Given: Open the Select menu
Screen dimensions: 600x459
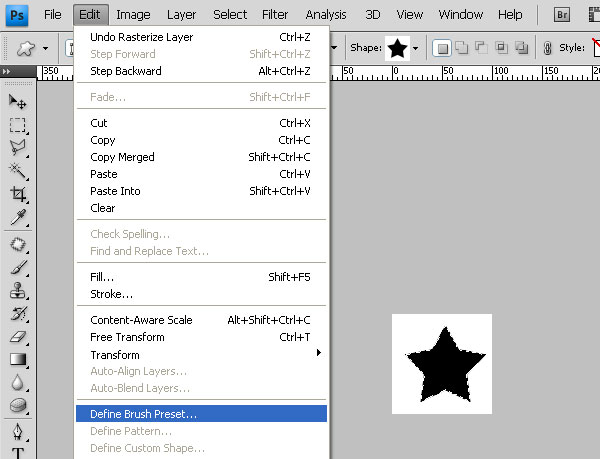Looking at the screenshot, I should pos(230,15).
